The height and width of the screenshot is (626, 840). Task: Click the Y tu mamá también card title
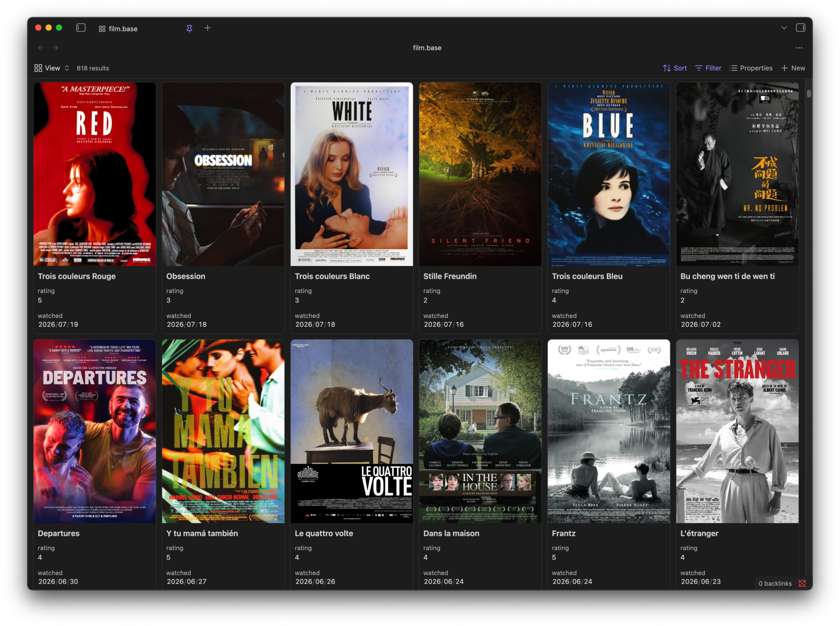(x=202, y=533)
